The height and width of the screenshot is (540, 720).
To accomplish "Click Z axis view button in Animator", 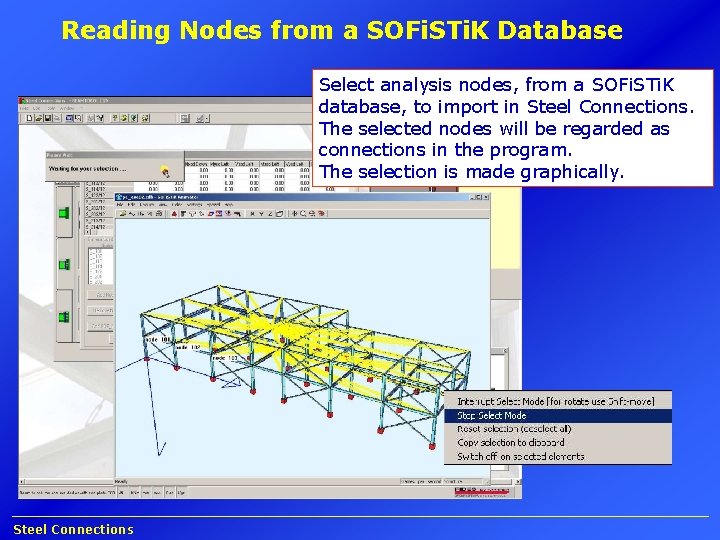I will click(x=270, y=214).
